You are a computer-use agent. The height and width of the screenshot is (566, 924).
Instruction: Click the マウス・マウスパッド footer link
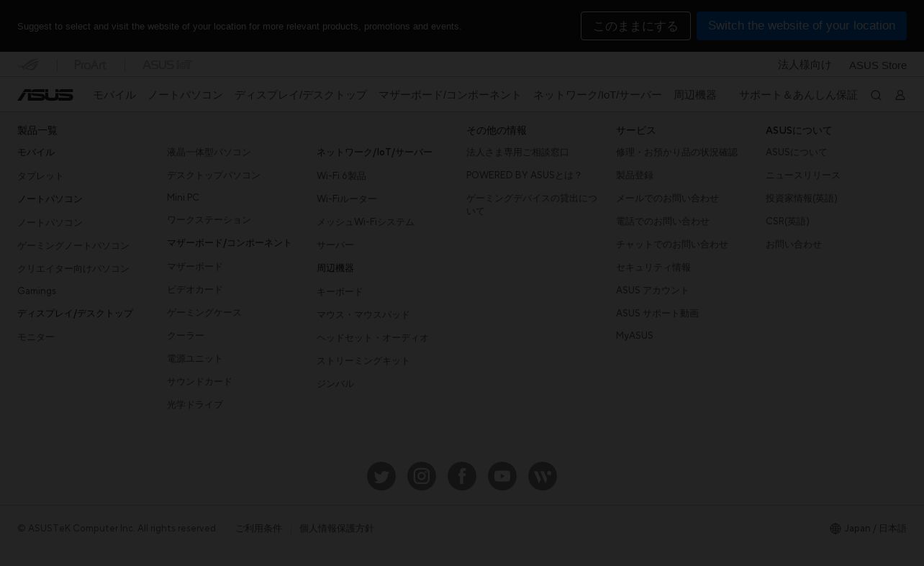tap(363, 315)
